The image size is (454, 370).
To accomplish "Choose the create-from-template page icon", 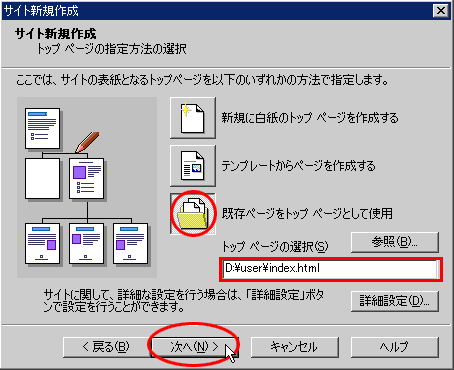I will [x=193, y=166].
